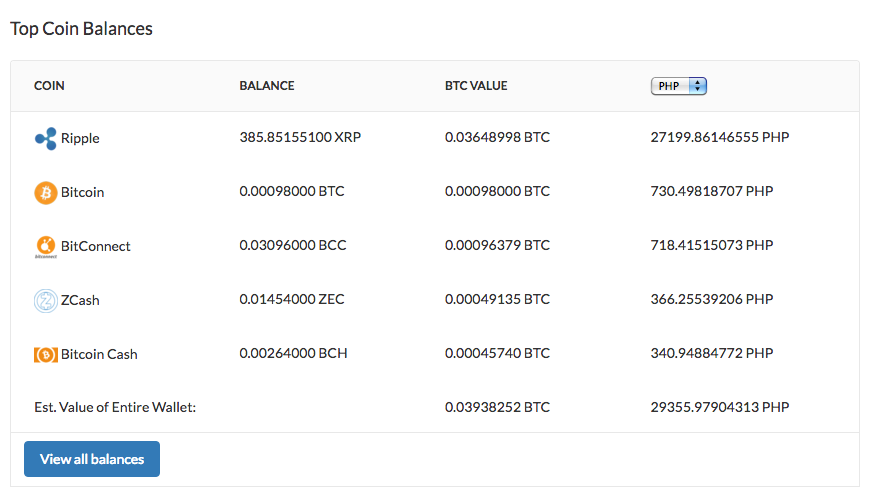This screenshot has height=501, width=869.
Task: Click the Ripple coin name
Action: point(80,139)
